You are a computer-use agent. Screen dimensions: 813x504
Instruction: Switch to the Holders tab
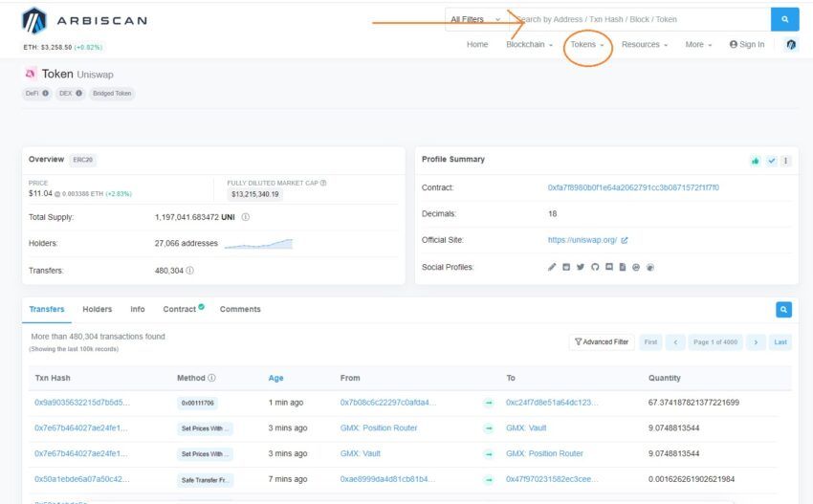tap(97, 309)
